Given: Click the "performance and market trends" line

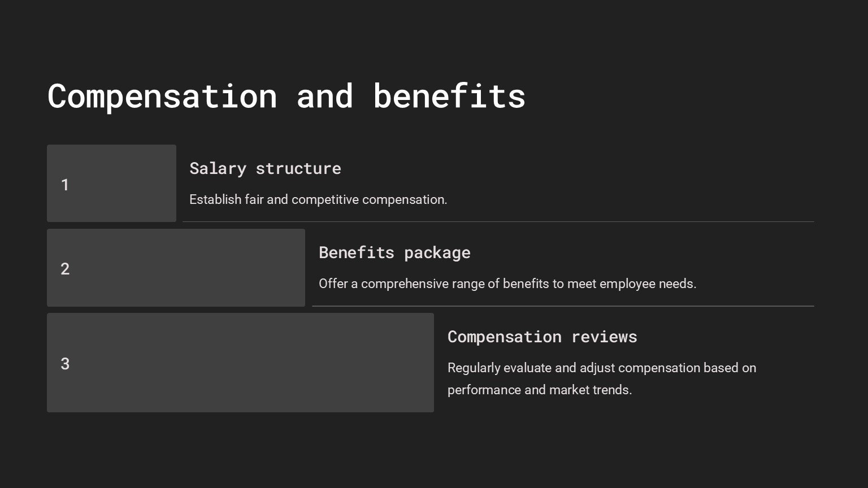Looking at the screenshot, I should point(539,390).
